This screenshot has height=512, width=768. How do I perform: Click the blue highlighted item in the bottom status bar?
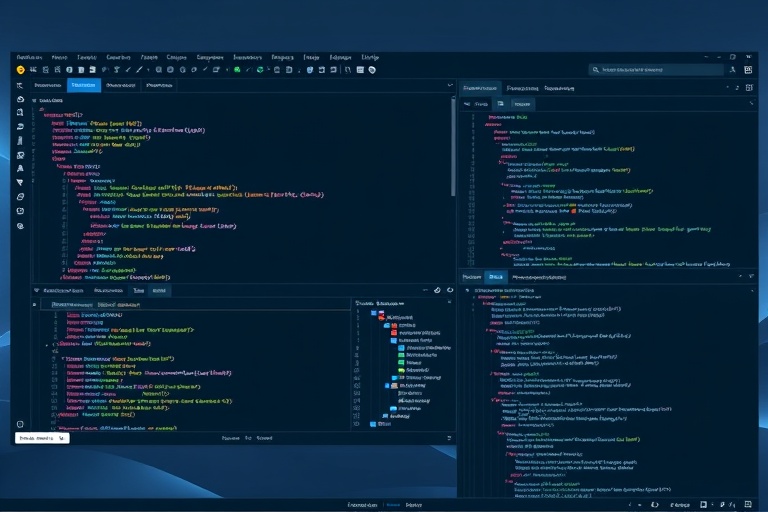tap(392, 505)
